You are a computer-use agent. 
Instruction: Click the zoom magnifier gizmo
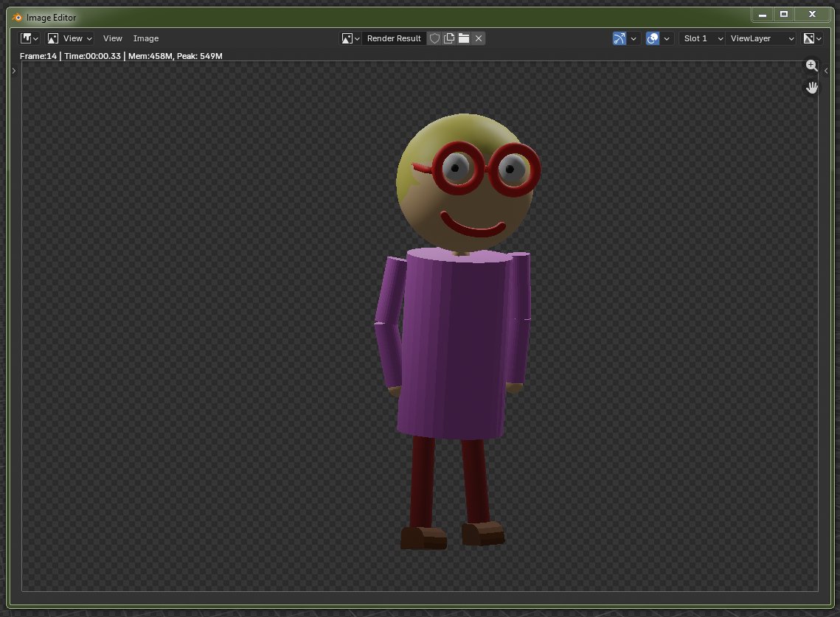(x=812, y=66)
